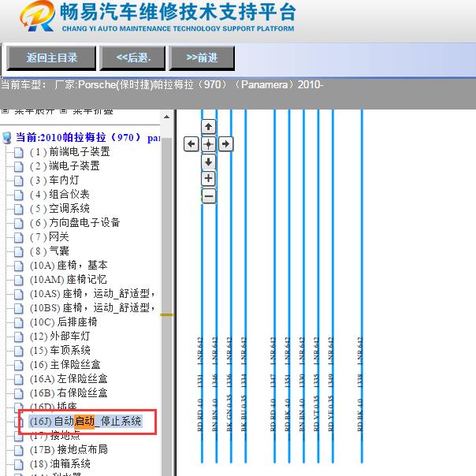This screenshot has height=476, width=476.
Task: Open (17) 接地点
Action: [55, 437]
